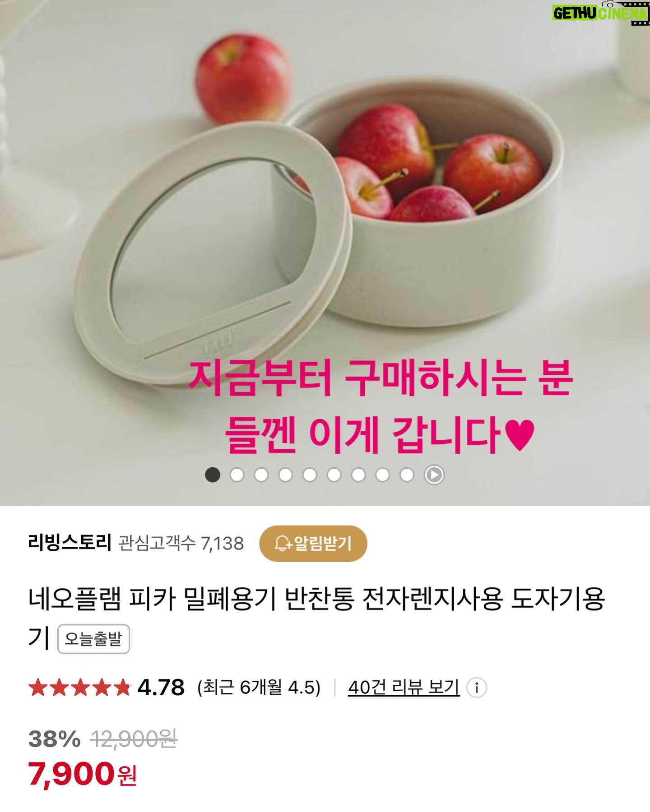Play the product video in the carousel
Screen dimensions: 650x812
434,475
